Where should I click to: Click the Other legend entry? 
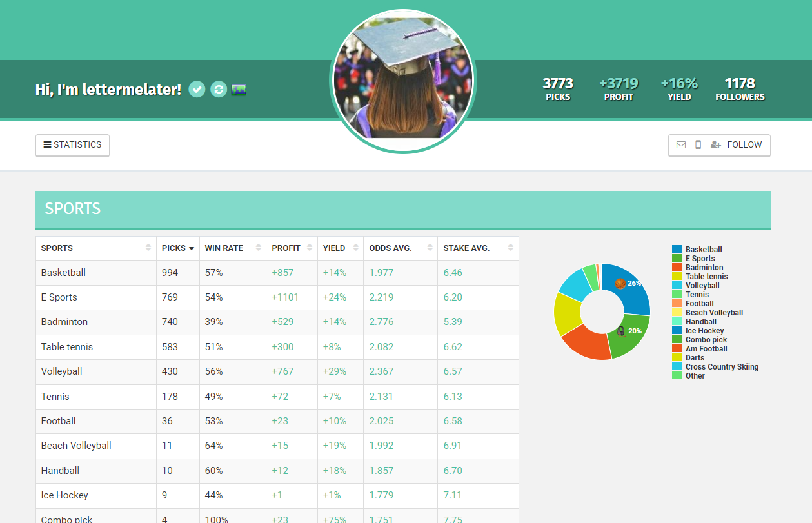(695, 376)
